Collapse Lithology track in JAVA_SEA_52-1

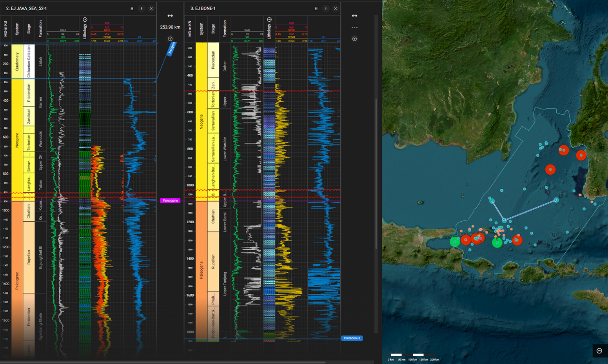coord(85,20)
